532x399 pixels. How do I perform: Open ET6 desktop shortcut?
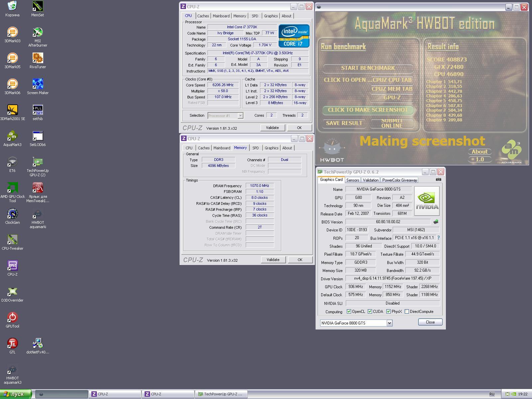pos(12,165)
